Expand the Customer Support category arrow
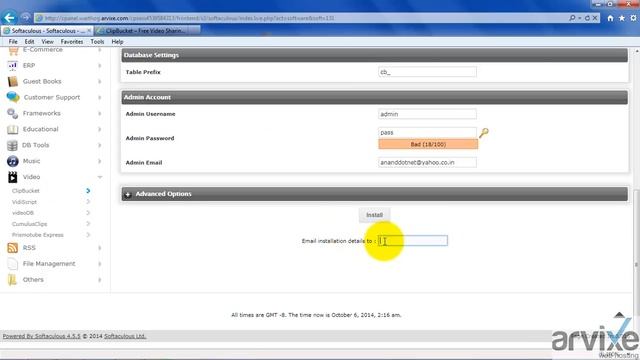 [x=100, y=97]
